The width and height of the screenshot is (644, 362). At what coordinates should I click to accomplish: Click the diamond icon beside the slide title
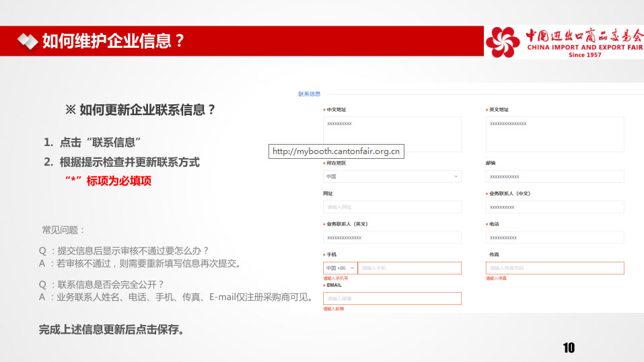(27, 40)
